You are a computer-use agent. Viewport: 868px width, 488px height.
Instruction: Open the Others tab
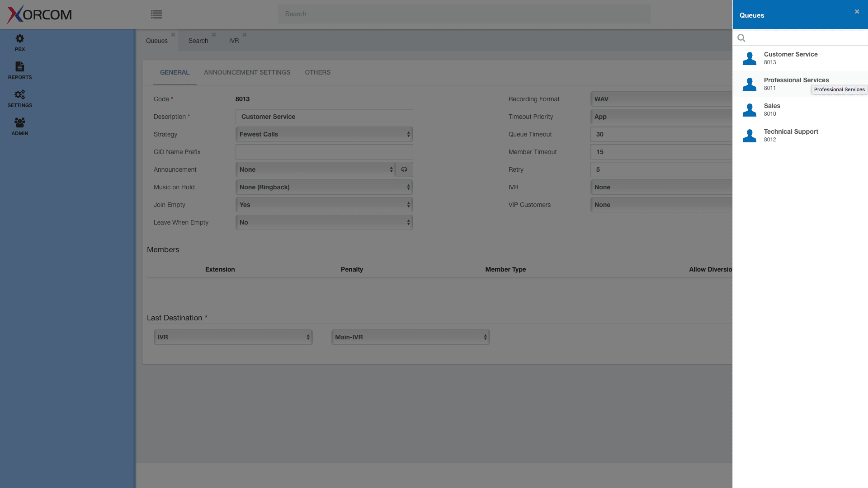tap(318, 72)
